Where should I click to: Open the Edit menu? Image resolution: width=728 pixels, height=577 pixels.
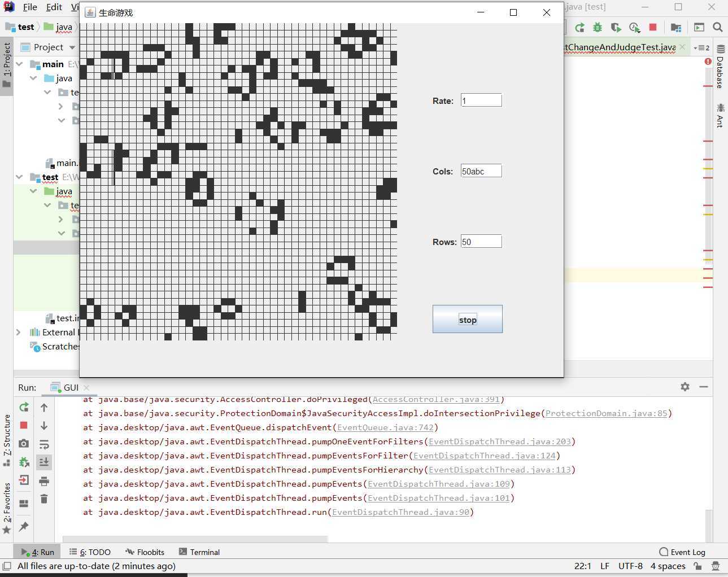tap(54, 7)
